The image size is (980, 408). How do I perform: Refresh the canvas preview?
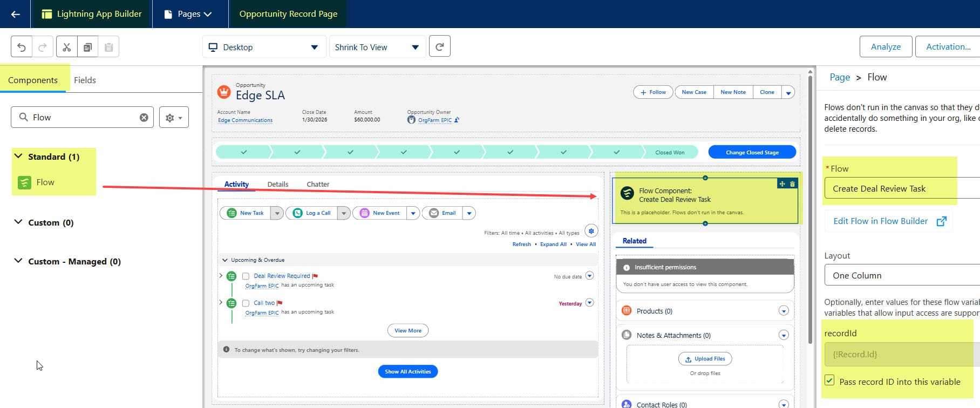pyautogui.click(x=439, y=46)
